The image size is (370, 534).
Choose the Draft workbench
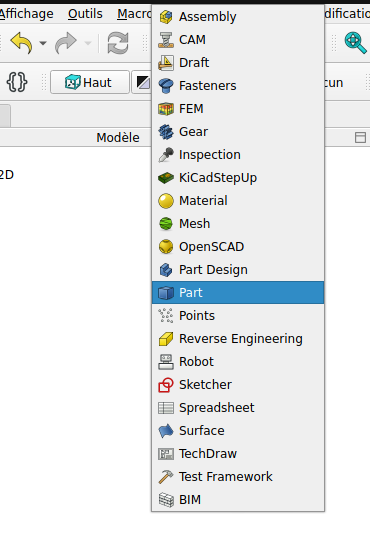pyautogui.click(x=238, y=63)
